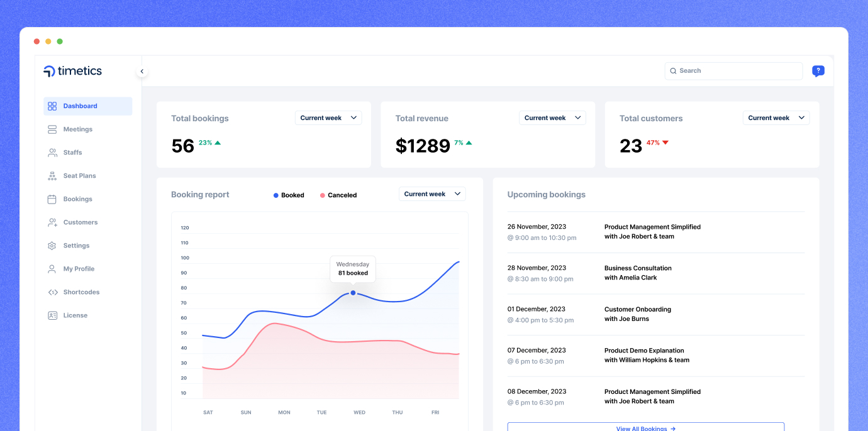The height and width of the screenshot is (431, 868).
Task: Click the Booking report heading
Action: click(200, 195)
